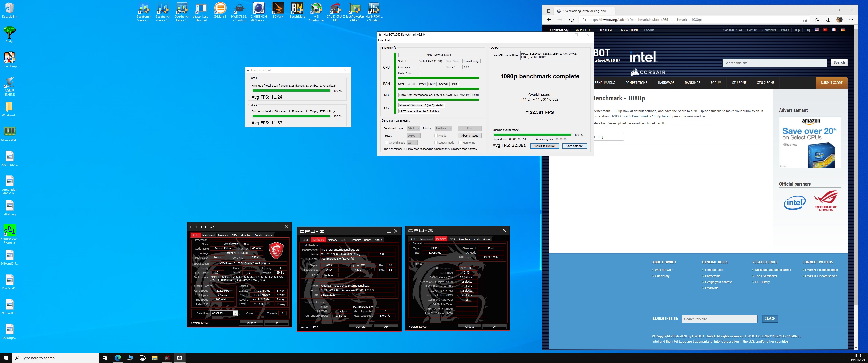This screenshot has height=363, width=868.
Task: Open HARDWARE in HWBOT site navigation
Action: click(x=666, y=83)
